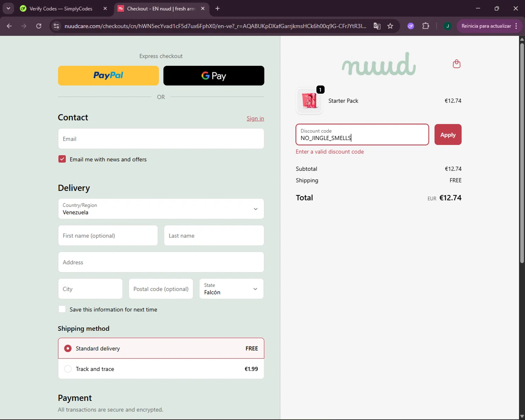Go back to the previous page
The width and height of the screenshot is (525, 420).
(x=9, y=26)
